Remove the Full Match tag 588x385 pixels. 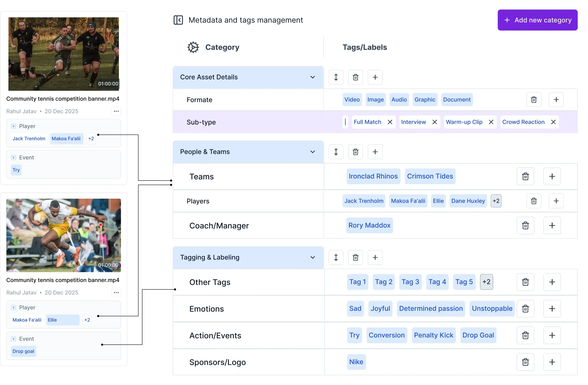[x=390, y=122]
